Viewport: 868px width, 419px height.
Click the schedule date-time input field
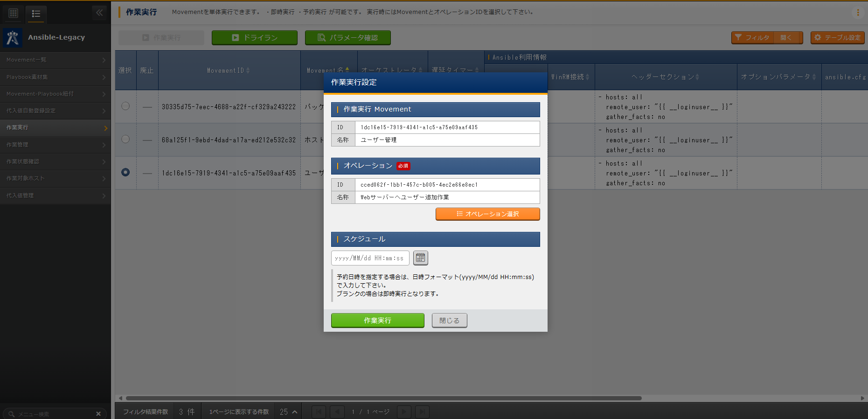point(370,258)
